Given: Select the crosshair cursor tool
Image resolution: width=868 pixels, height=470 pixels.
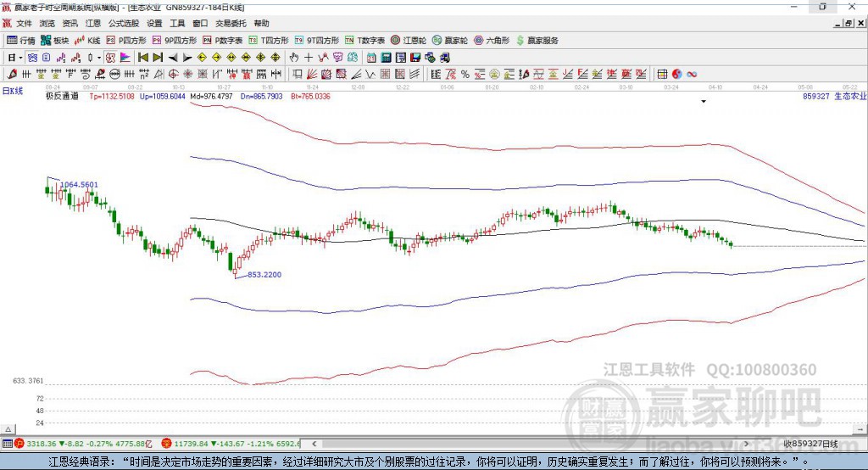Looking at the screenshot, I should [x=309, y=58].
